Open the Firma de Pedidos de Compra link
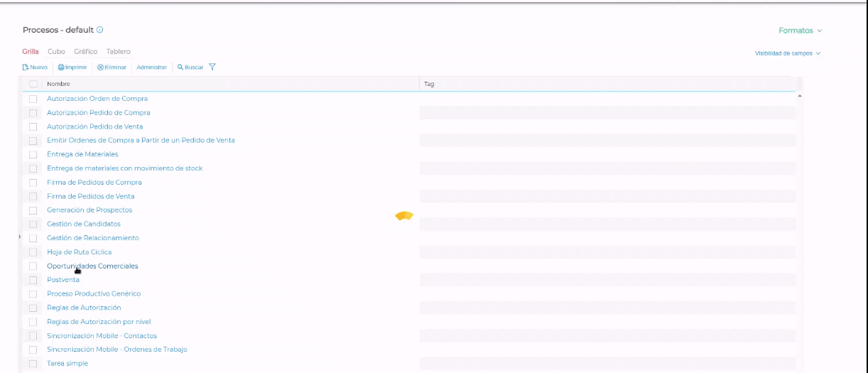 pos(94,183)
